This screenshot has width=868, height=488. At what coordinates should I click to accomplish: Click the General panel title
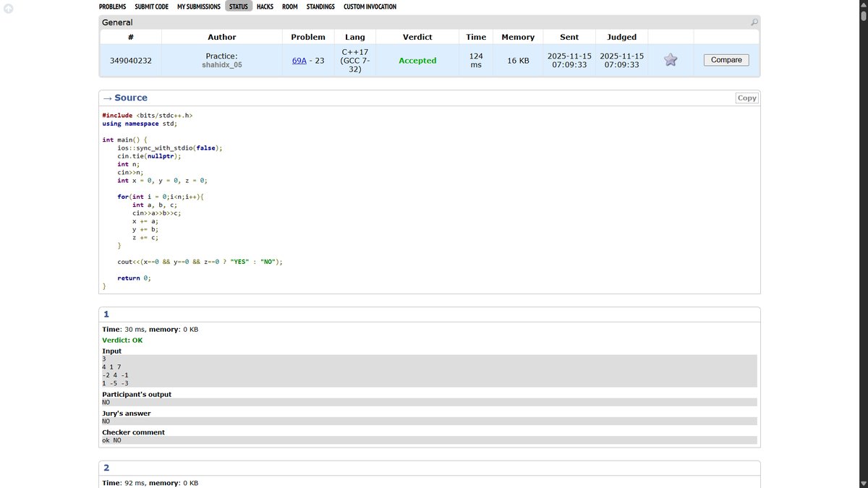117,22
